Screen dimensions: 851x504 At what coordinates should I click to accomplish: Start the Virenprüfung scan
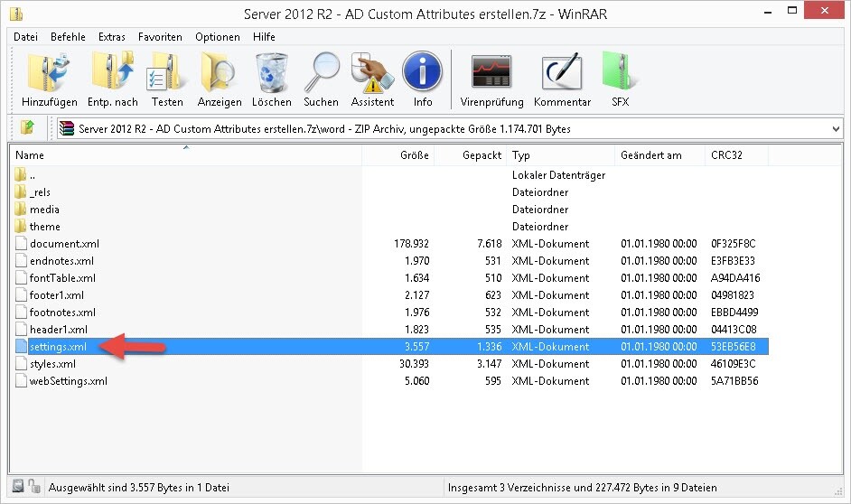[492, 74]
